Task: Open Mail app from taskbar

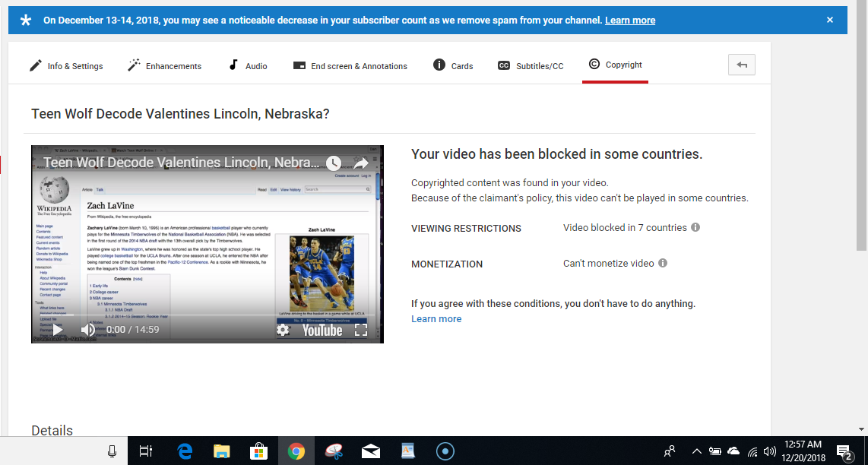Action: click(371, 451)
